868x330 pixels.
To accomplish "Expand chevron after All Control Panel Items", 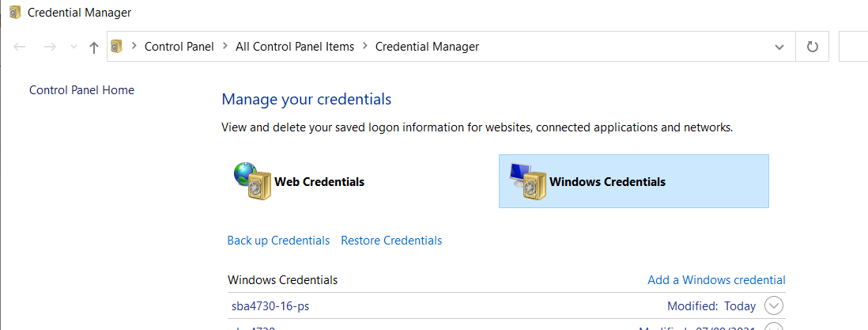I will 364,47.
